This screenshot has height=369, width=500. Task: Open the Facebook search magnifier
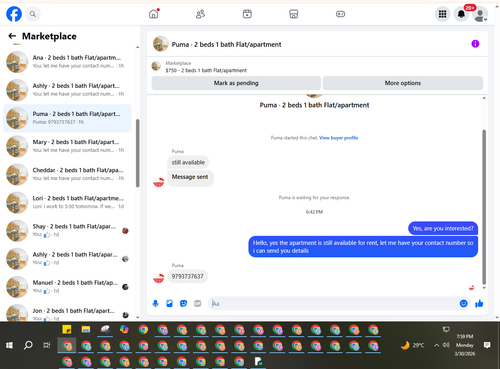coord(33,14)
